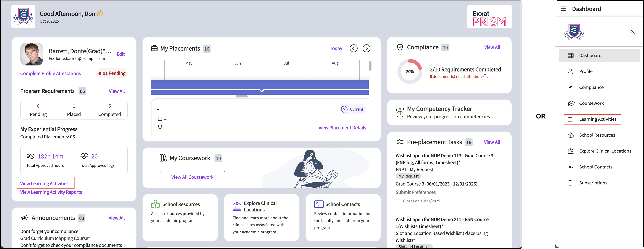Open the Complete Profile Attestations link

point(51,73)
